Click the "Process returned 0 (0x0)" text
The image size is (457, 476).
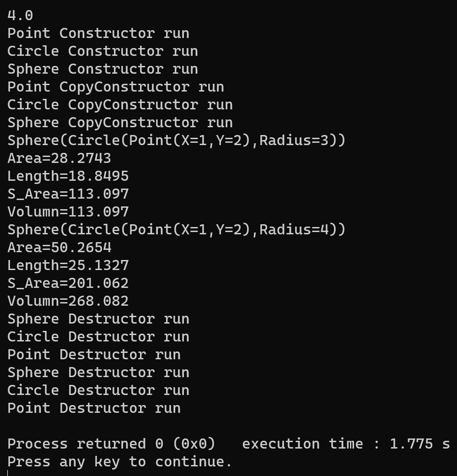point(111,444)
